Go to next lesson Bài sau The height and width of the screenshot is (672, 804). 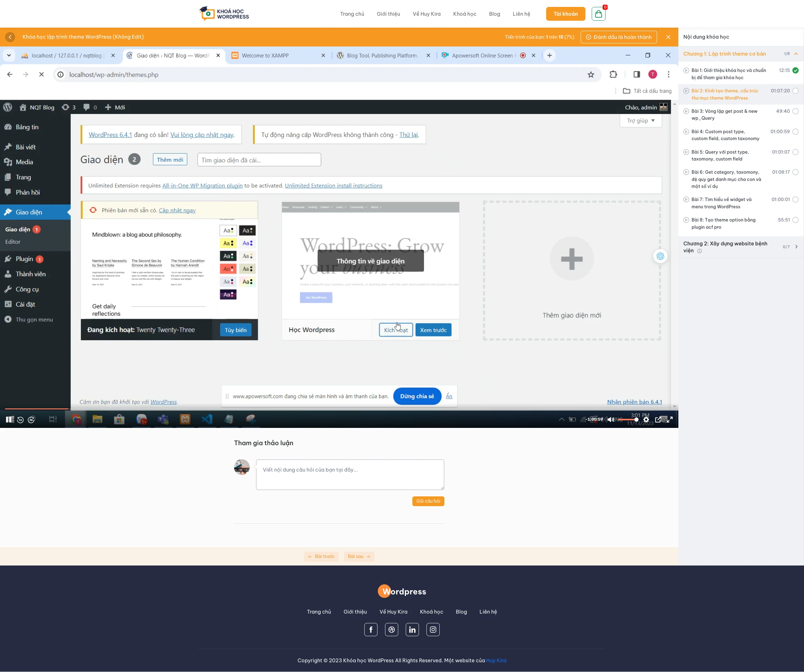pos(359,556)
